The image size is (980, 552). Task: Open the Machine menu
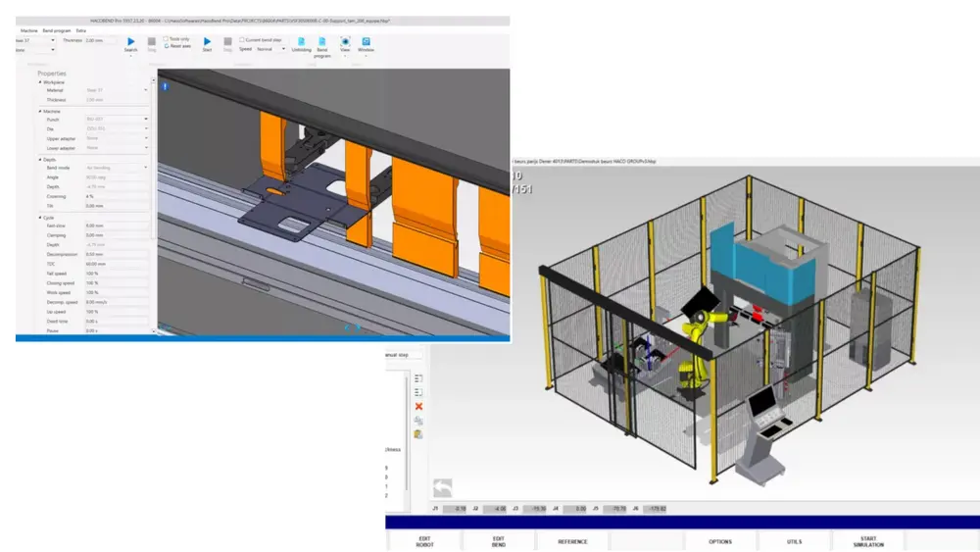click(28, 30)
